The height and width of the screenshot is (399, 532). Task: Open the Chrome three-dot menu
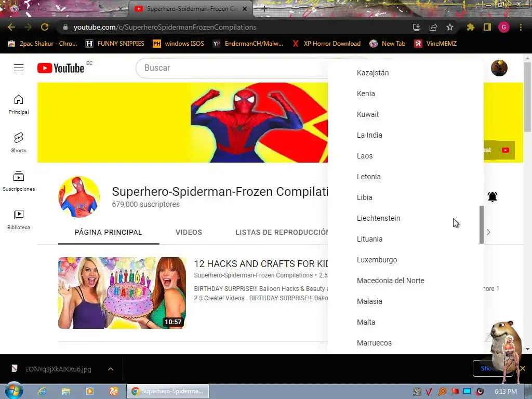click(x=521, y=27)
